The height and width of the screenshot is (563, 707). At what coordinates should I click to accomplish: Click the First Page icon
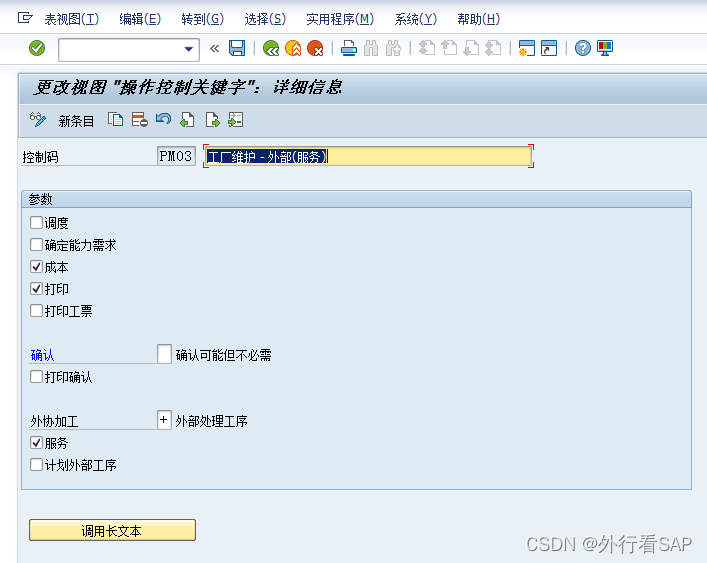tap(427, 48)
